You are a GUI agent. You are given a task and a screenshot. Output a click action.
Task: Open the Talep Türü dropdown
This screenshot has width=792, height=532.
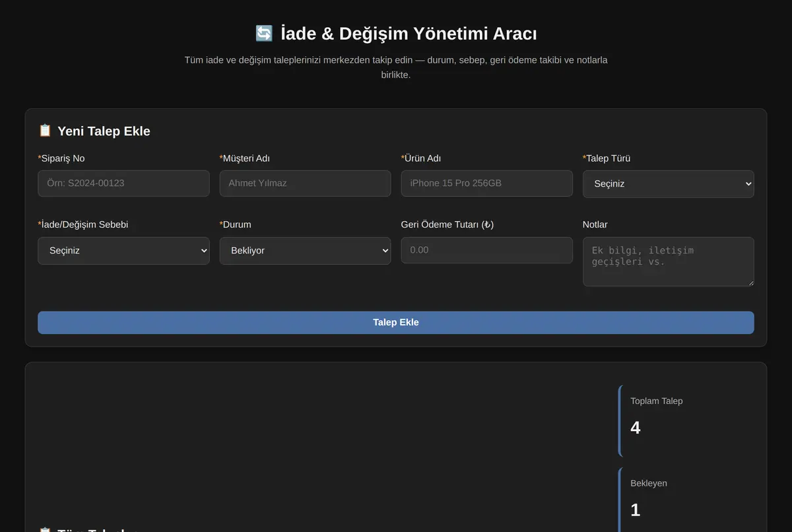coord(668,184)
